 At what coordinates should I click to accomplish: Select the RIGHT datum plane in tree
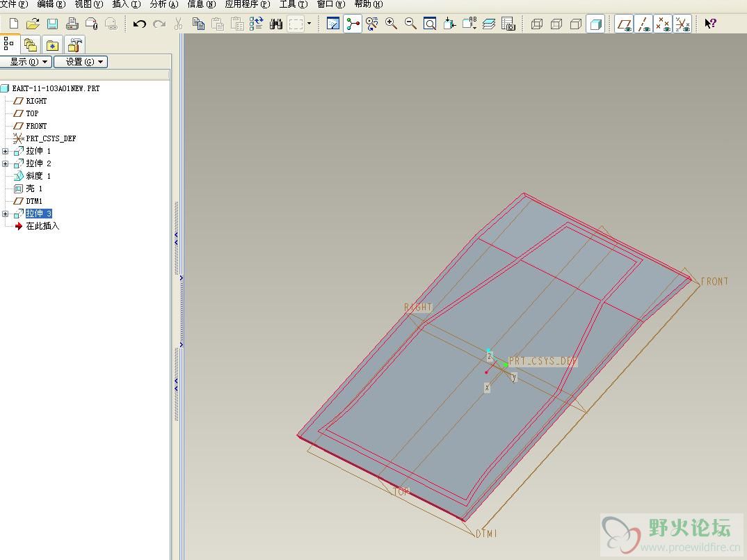click(x=36, y=101)
